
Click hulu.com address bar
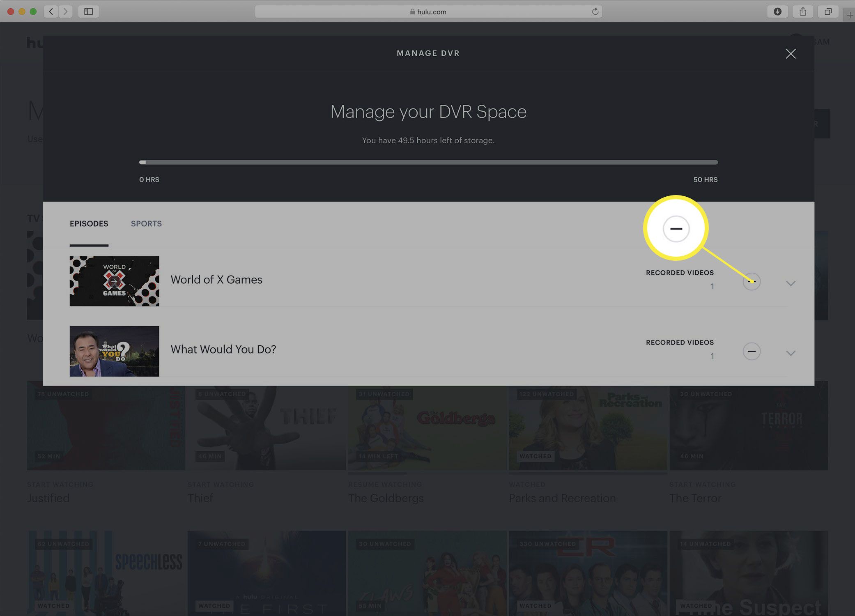pyautogui.click(x=428, y=11)
